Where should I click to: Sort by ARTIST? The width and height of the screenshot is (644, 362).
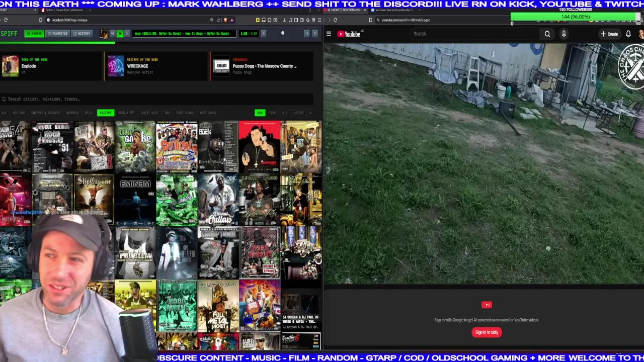[x=299, y=113]
